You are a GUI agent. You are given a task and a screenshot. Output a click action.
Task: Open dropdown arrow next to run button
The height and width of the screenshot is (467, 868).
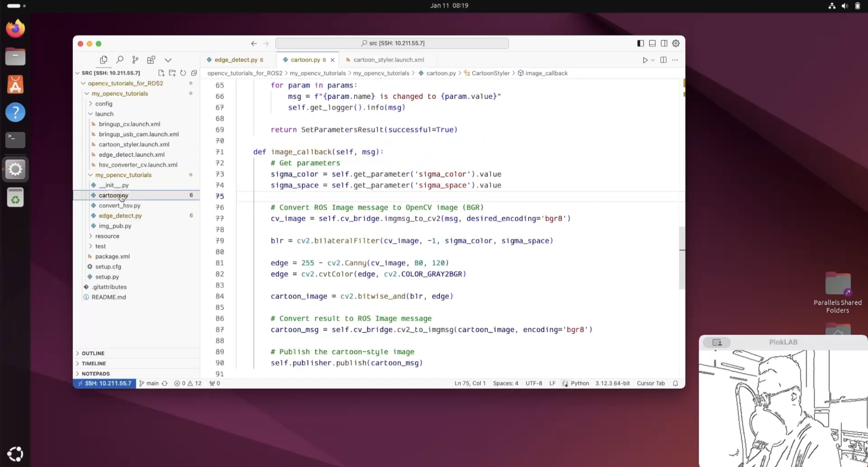coord(653,60)
